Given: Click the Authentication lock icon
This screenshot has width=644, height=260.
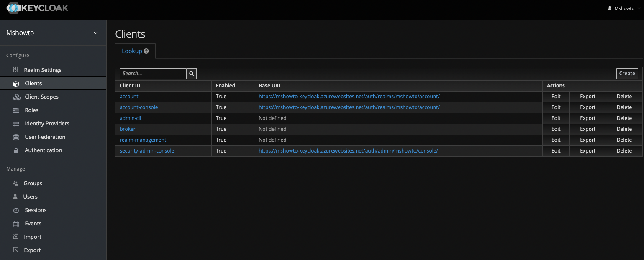Looking at the screenshot, I should tap(16, 150).
